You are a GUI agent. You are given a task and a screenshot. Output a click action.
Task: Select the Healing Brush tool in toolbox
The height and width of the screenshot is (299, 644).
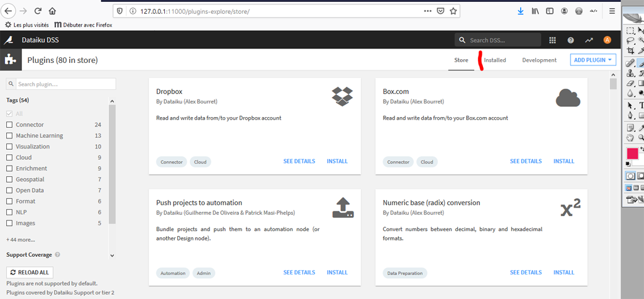[x=630, y=64]
